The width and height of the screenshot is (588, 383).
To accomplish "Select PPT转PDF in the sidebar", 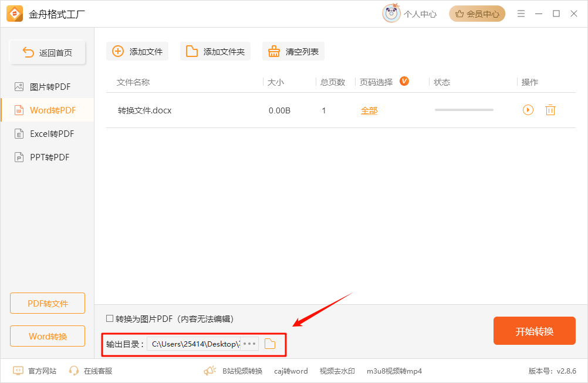I will [48, 157].
